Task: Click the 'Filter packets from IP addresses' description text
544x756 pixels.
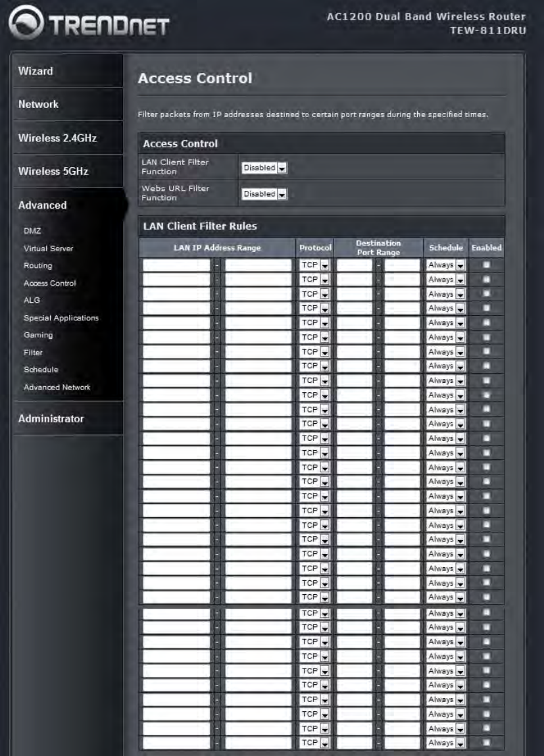Action: [x=312, y=114]
